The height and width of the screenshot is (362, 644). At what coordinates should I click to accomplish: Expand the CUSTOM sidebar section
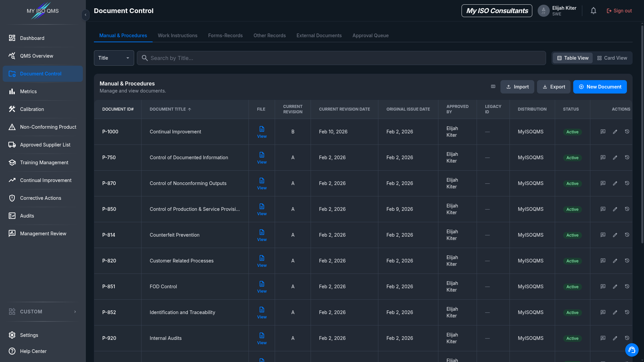coord(43,312)
